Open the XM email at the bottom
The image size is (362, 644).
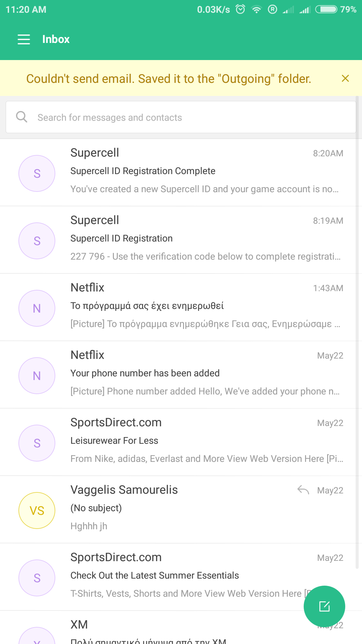[x=168, y=631]
